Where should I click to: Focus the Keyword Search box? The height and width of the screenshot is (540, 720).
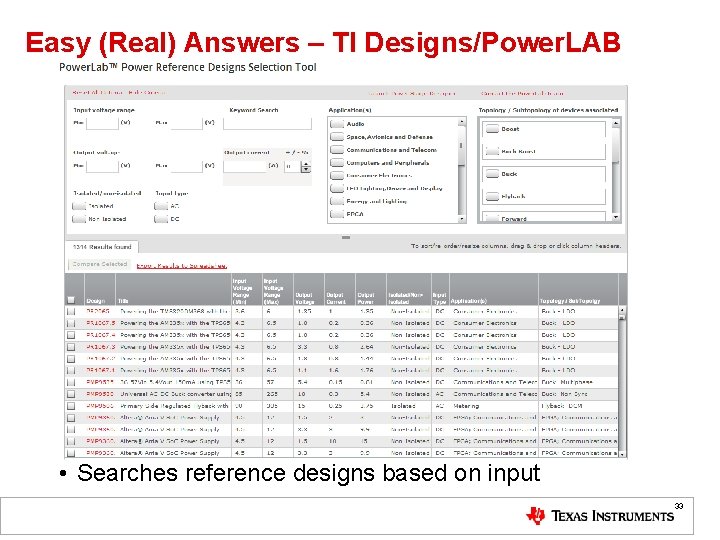coord(267,123)
